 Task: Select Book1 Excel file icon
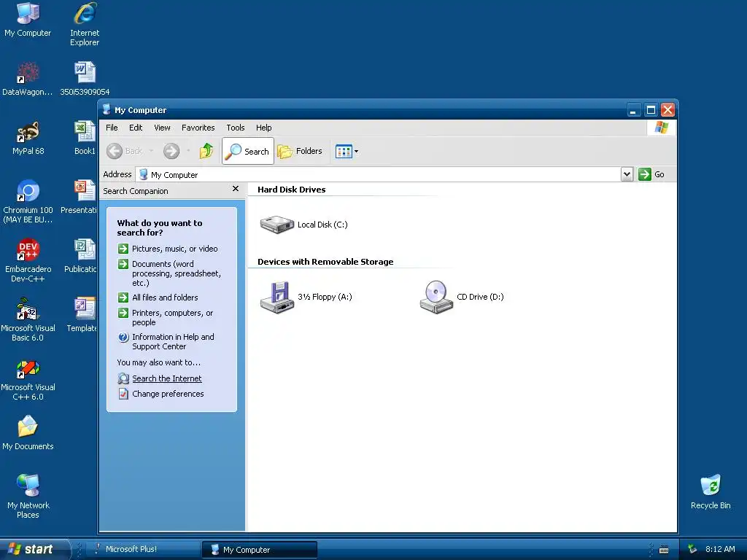coord(85,138)
